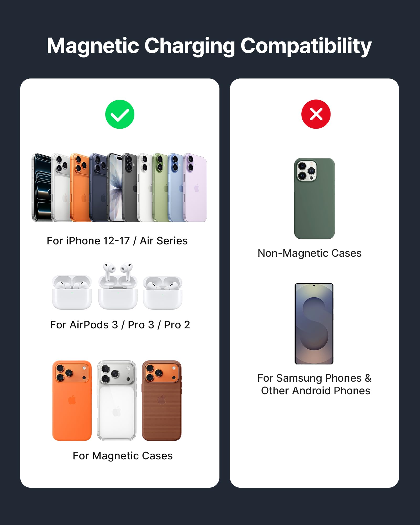
Task: Select the light green iPhone in the lineup
Action: pos(160,187)
